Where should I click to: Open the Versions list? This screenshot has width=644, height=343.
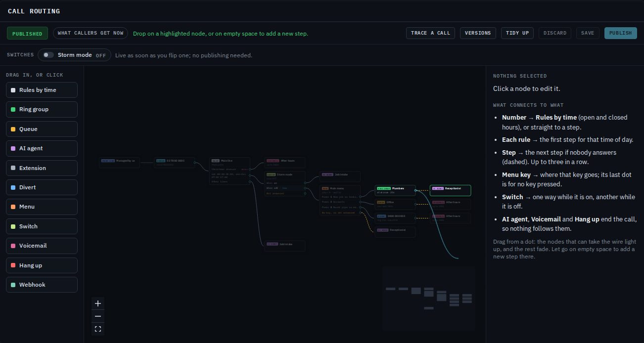click(x=478, y=33)
